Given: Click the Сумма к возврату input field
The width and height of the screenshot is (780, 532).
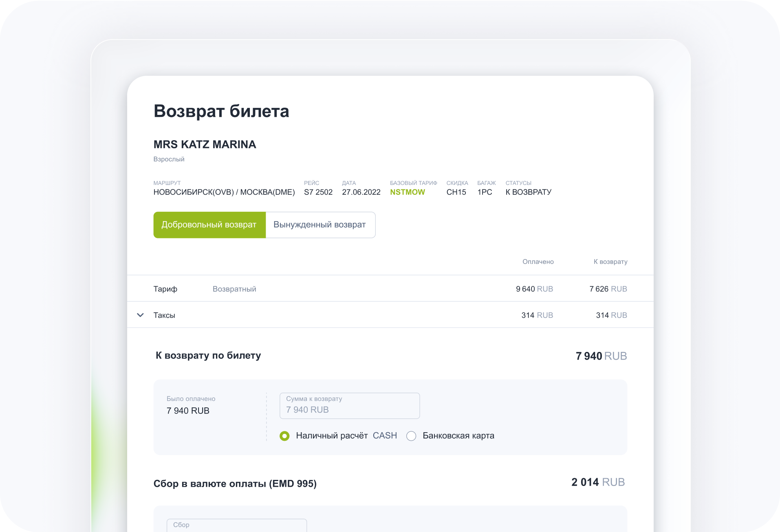Looking at the screenshot, I should tap(349, 406).
